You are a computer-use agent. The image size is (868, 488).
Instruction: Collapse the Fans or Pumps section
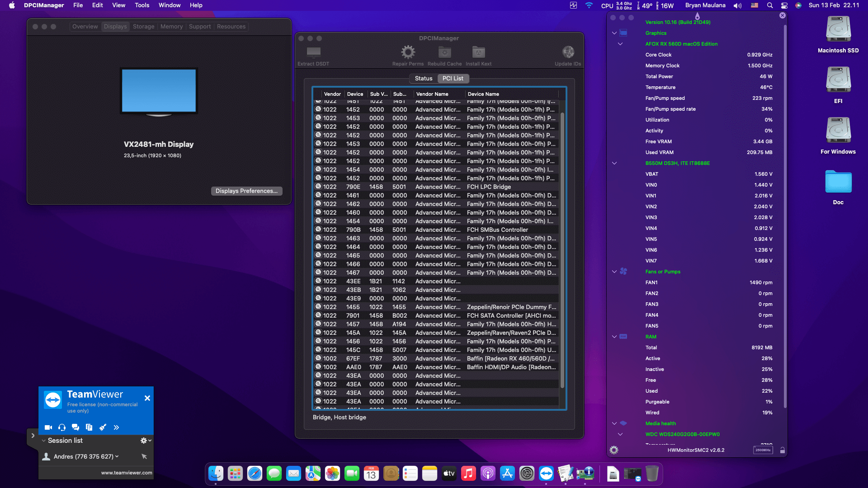coord(614,272)
